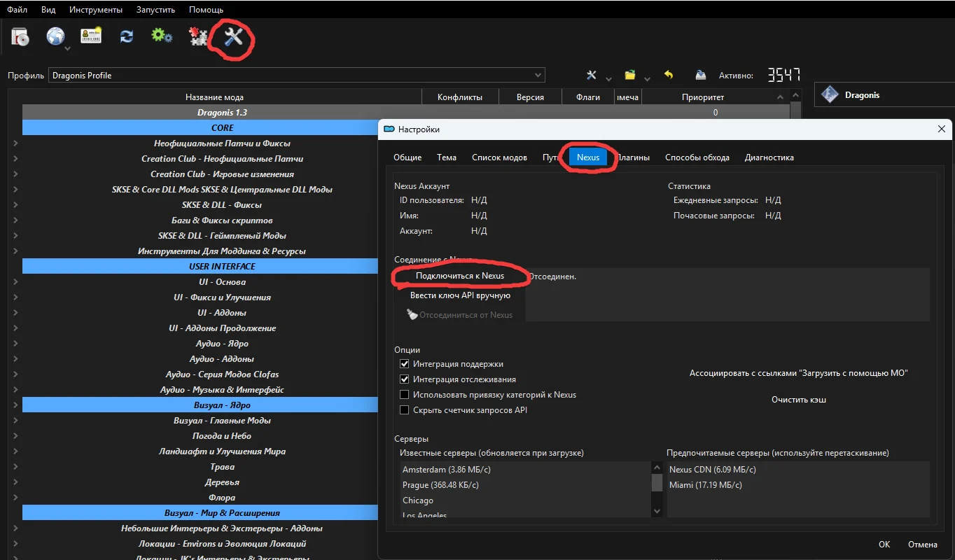Open the Вид menu
Image resolution: width=955 pixels, height=560 pixels.
click(48, 10)
